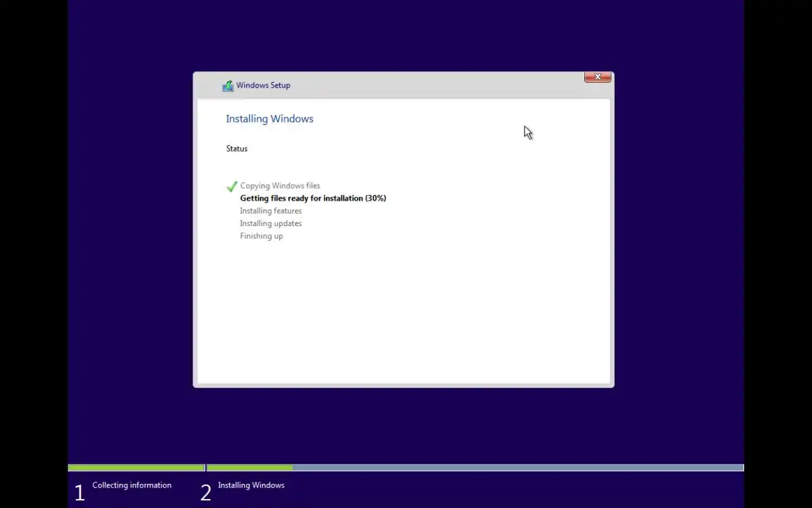Click the 'Collecting information' stage label
The image size is (812, 508).
(x=132, y=485)
